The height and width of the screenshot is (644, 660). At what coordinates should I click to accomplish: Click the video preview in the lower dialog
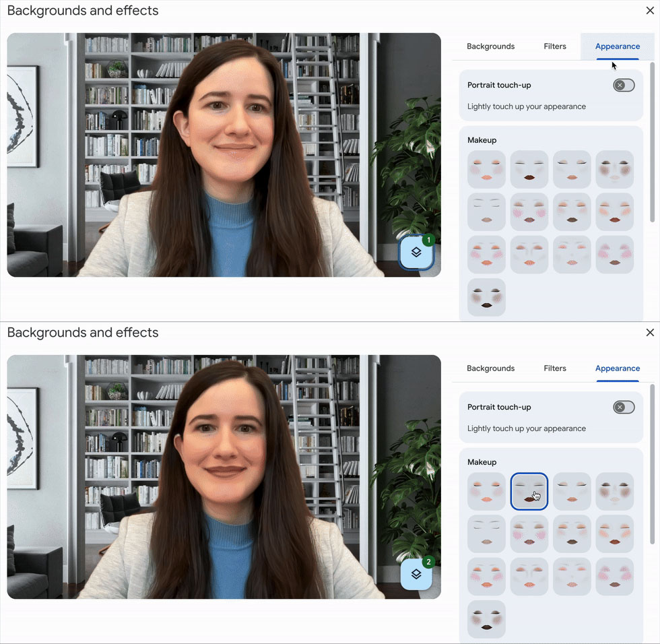click(224, 477)
